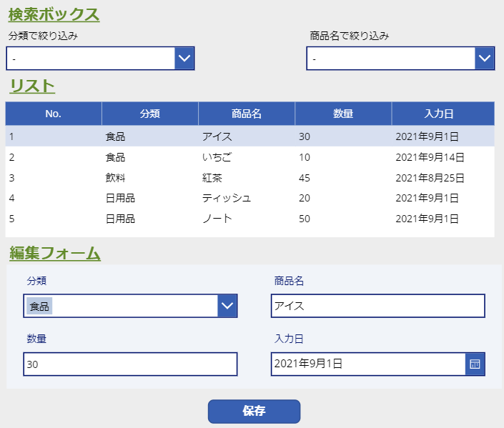Screen dimensions: 504x428
Task: Click row number 5 in the list
Action: point(12,219)
